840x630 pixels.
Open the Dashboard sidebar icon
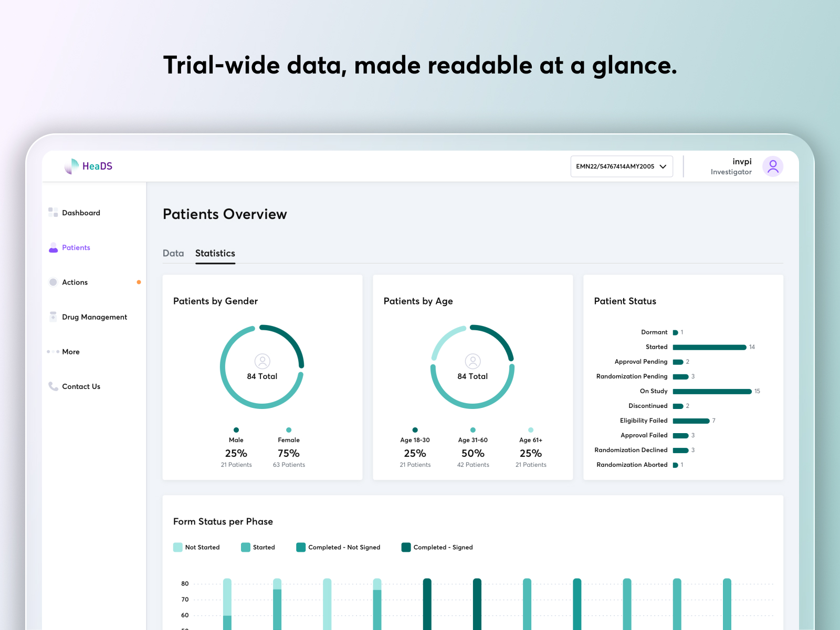[53, 212]
